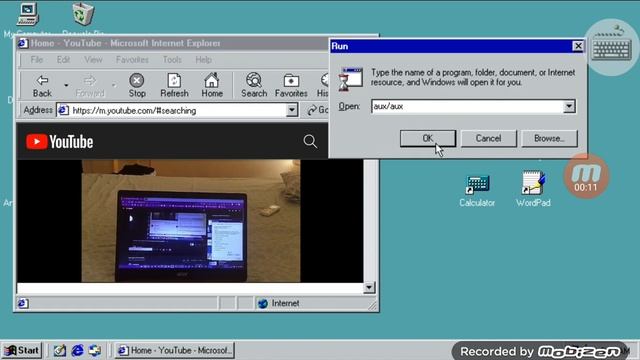Screen dimensions: 640x360
Task: Click the Go button next to Address bar
Action: point(318,110)
